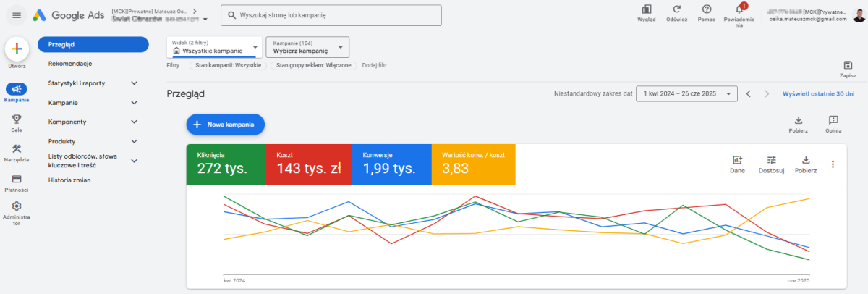This screenshot has height=294, width=868.
Task: Click Wyświetl ostatnie 30 dni link
Action: pyautogui.click(x=818, y=93)
